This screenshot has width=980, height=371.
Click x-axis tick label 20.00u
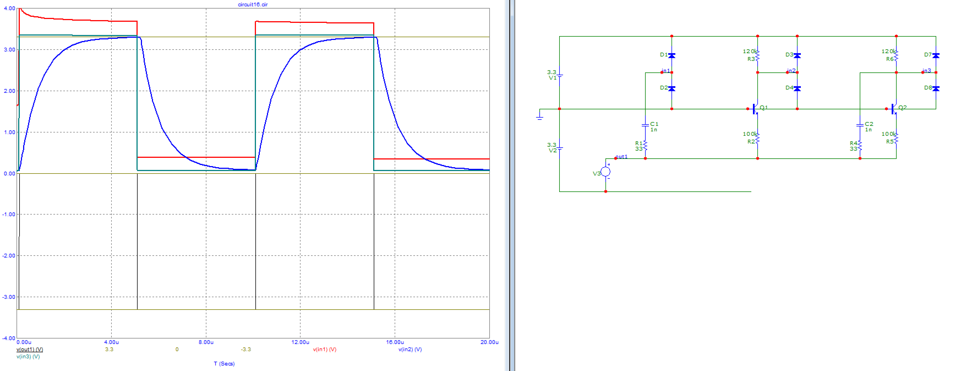click(489, 342)
